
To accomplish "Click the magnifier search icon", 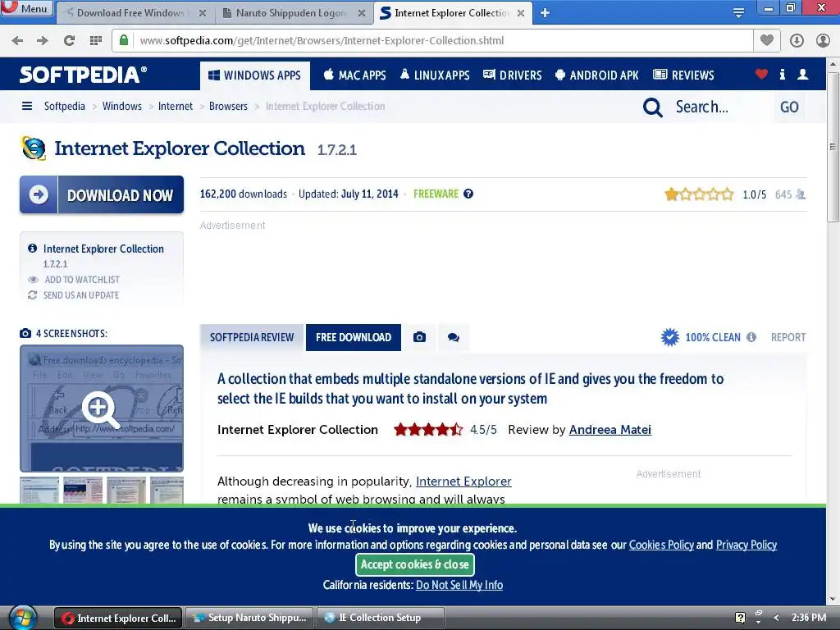I will click(x=652, y=107).
